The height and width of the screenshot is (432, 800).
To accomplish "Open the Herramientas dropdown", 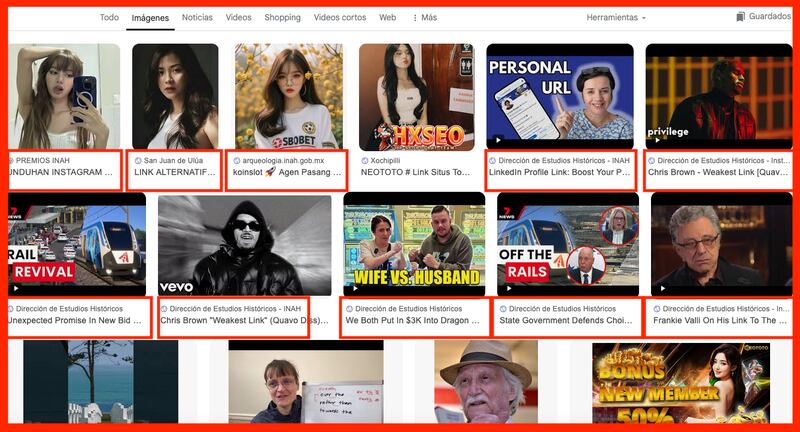I will (x=616, y=17).
